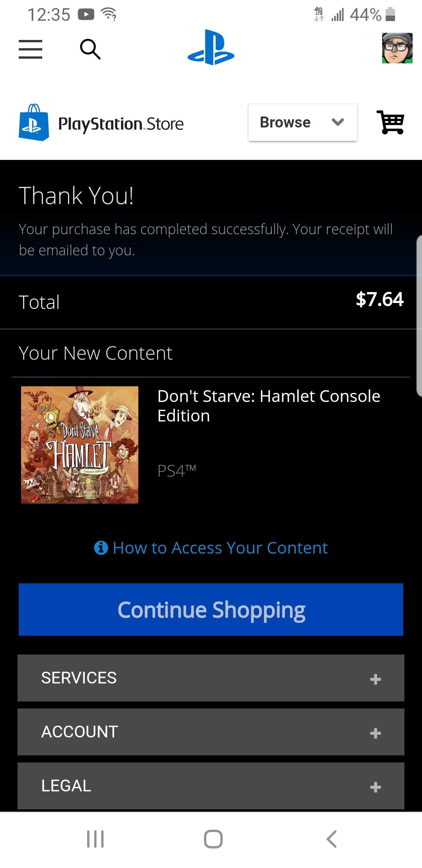422x868 pixels.
Task: Open Don't Starve: Hamlet Console Edition title
Action: point(269,406)
